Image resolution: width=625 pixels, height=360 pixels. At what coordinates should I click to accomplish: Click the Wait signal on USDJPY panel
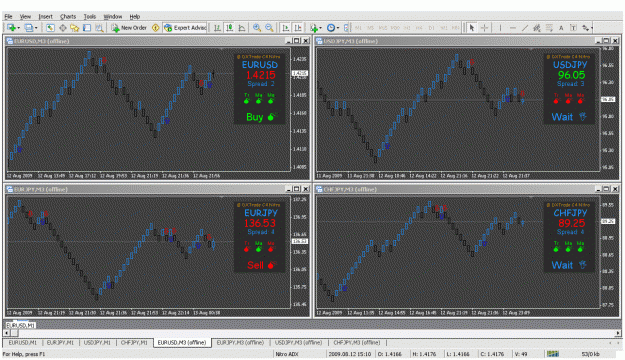pyautogui.click(x=568, y=117)
